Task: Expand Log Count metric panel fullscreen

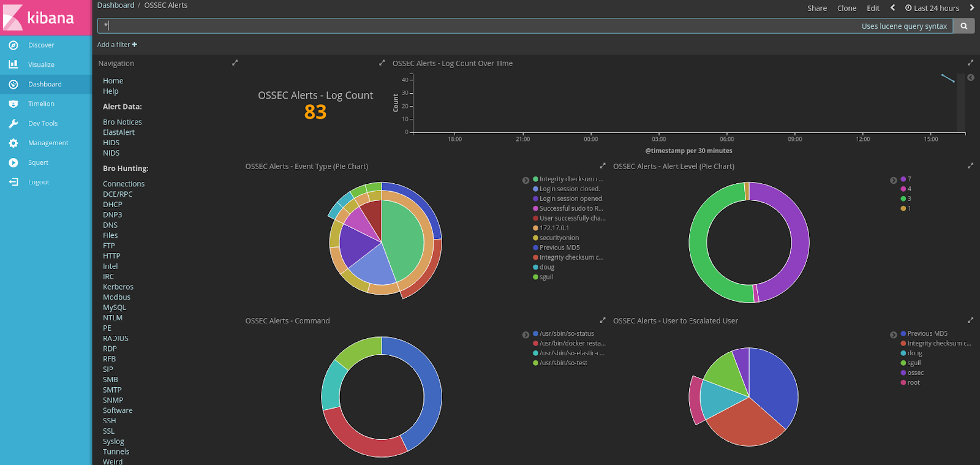Action: click(x=382, y=62)
